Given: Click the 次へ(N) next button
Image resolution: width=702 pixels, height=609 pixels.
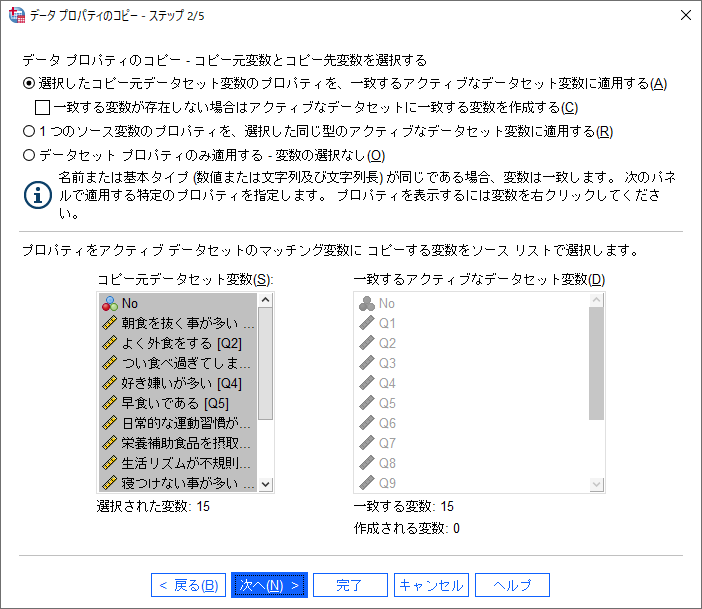Looking at the screenshot, I should click(270, 585).
